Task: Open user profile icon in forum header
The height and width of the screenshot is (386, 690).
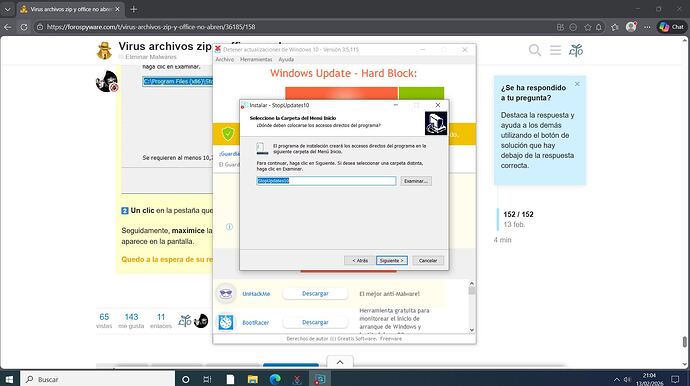Action: (x=576, y=51)
